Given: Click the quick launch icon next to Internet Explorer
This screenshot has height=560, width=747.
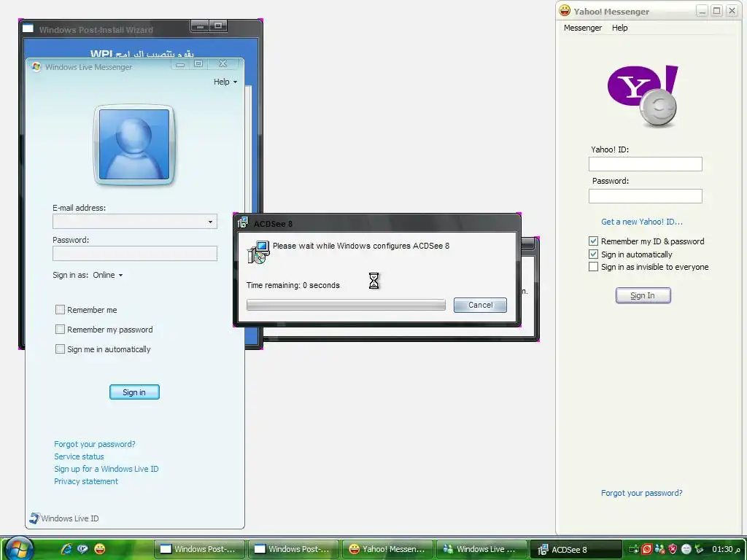Looking at the screenshot, I should tap(83, 548).
